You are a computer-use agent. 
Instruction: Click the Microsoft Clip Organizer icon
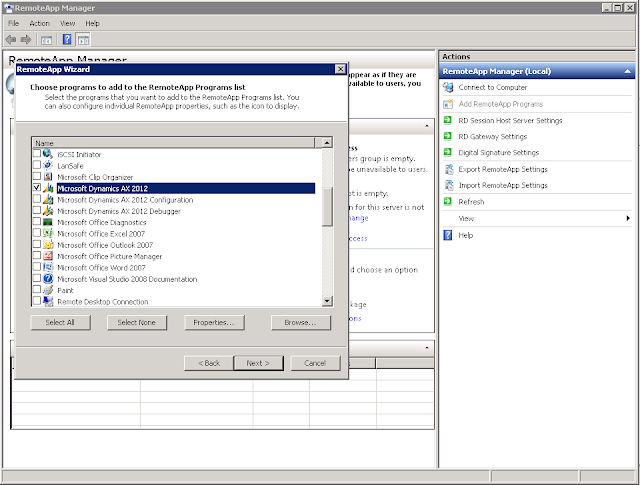coord(48,176)
